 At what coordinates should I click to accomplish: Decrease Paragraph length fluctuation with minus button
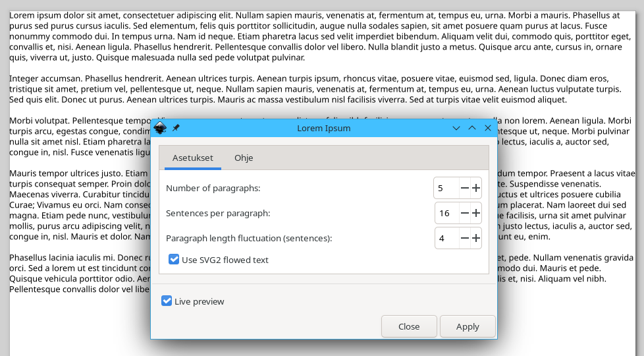[464, 238]
